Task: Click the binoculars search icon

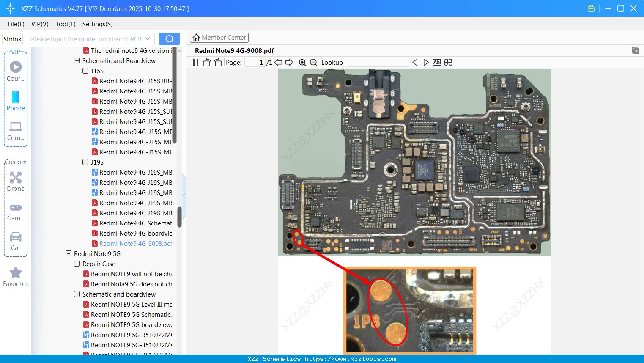Action: pos(448,63)
